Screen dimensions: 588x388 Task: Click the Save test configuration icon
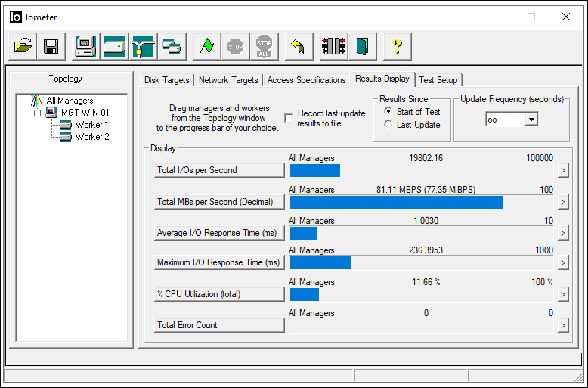coord(51,47)
